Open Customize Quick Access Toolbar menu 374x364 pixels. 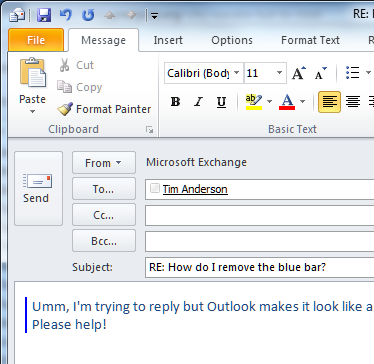[x=154, y=16]
